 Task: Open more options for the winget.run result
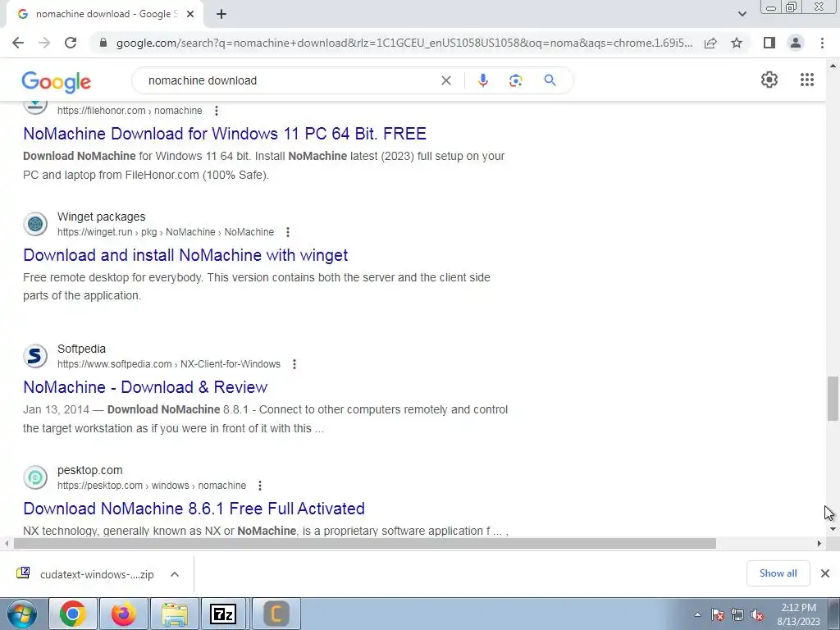click(288, 232)
